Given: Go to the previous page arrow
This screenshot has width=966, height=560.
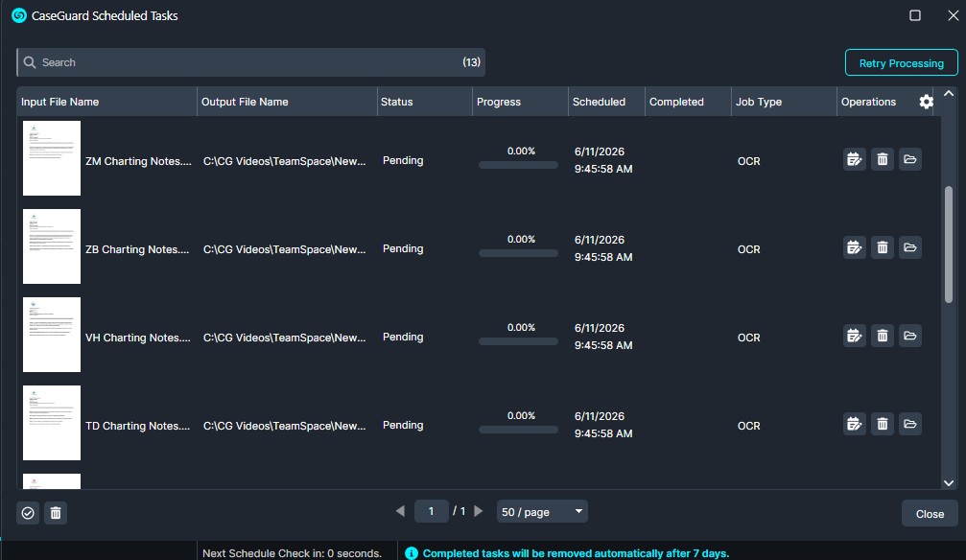Looking at the screenshot, I should tap(400, 511).
